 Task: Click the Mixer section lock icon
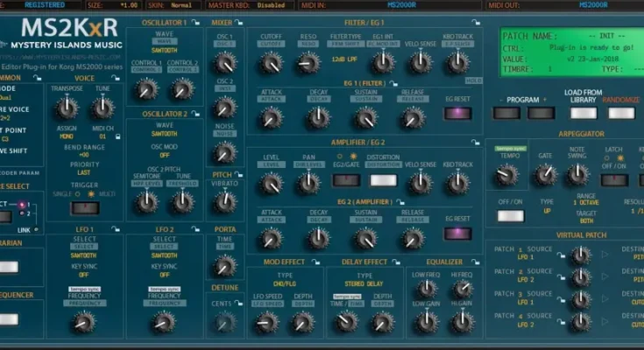[x=241, y=21]
